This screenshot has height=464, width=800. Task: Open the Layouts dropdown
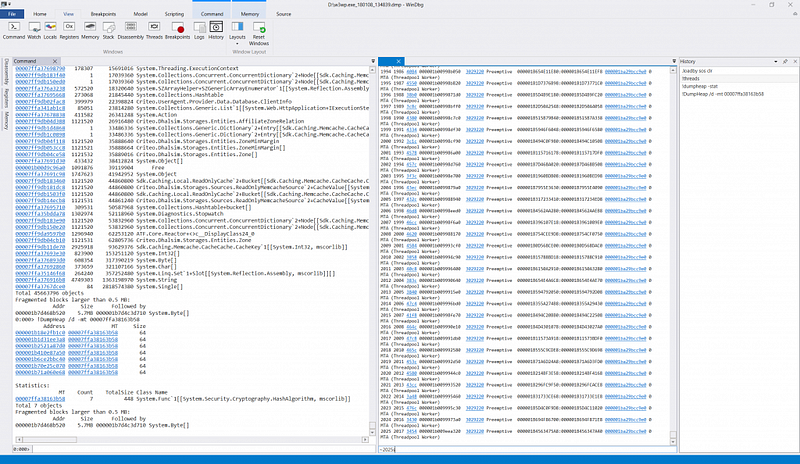[237, 33]
